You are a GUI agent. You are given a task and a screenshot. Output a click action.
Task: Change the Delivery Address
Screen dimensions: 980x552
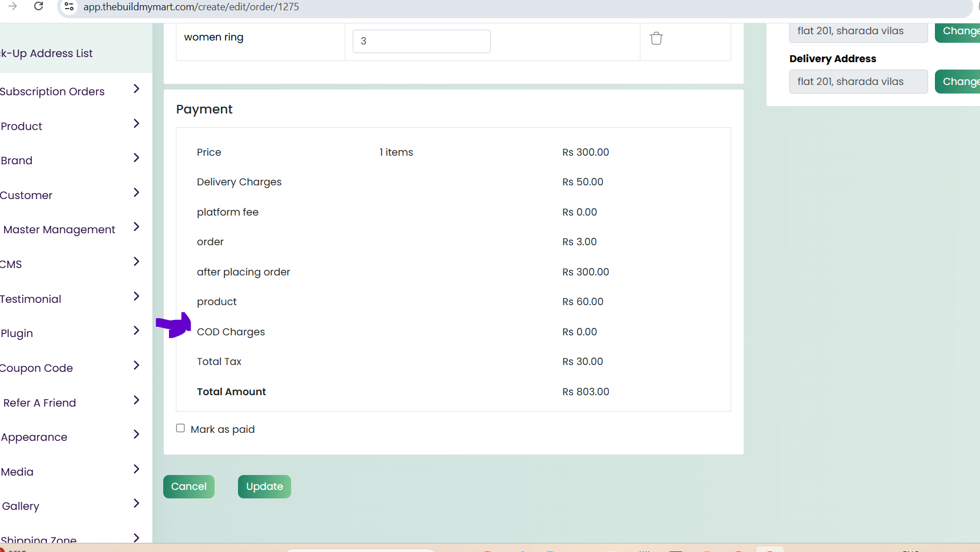tap(959, 82)
